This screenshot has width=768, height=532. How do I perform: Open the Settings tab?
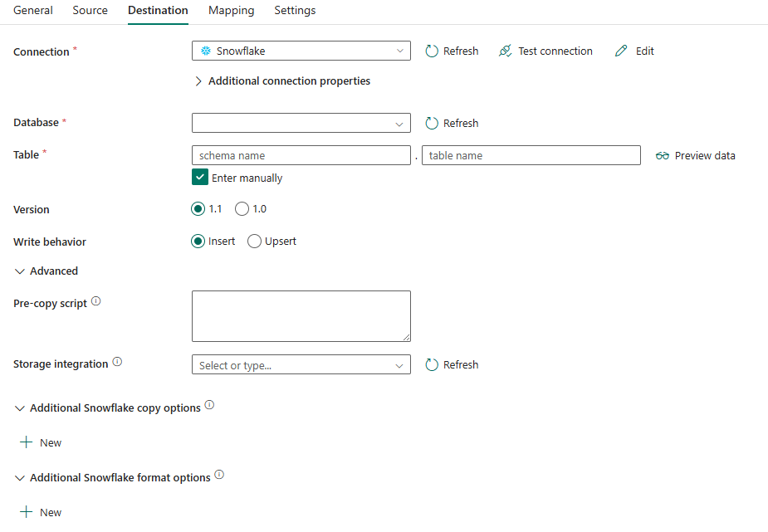click(x=295, y=10)
